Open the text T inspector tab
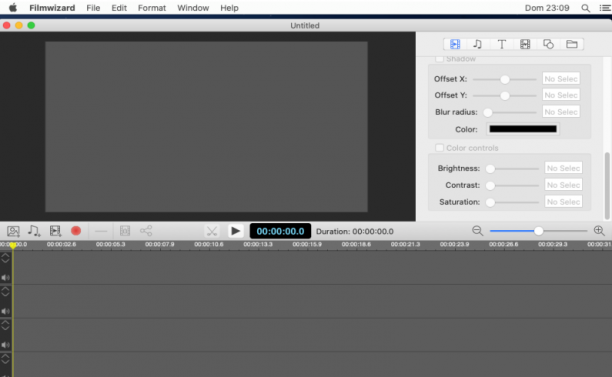This screenshot has width=612, height=377. (x=502, y=44)
